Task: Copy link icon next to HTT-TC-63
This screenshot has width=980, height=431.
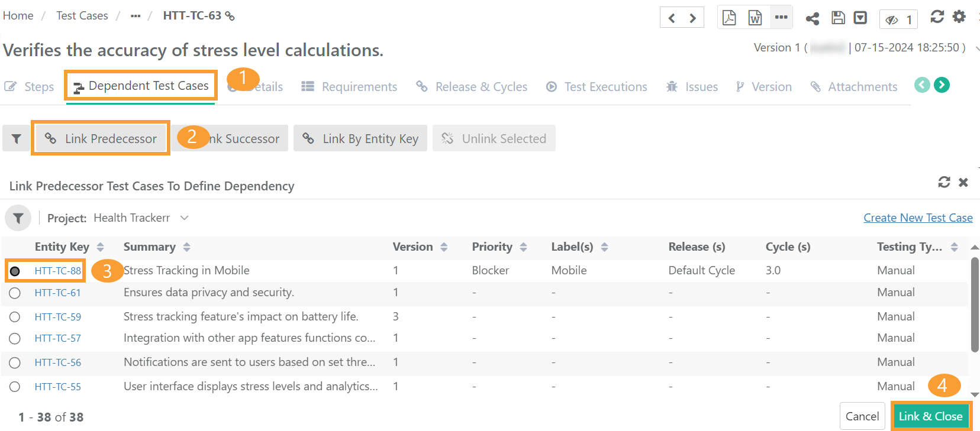Action: (230, 16)
